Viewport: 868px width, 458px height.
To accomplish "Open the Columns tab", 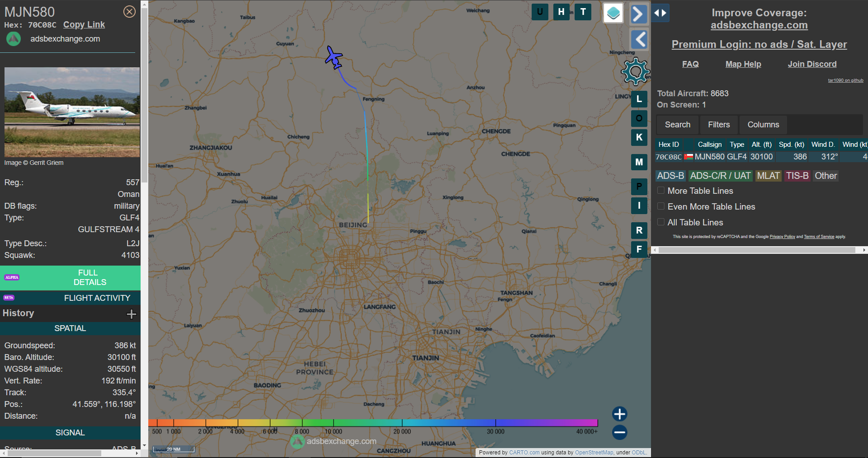I will 763,125.
